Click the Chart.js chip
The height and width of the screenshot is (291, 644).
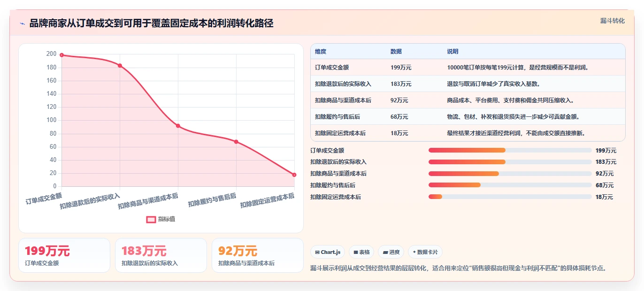pyautogui.click(x=328, y=252)
